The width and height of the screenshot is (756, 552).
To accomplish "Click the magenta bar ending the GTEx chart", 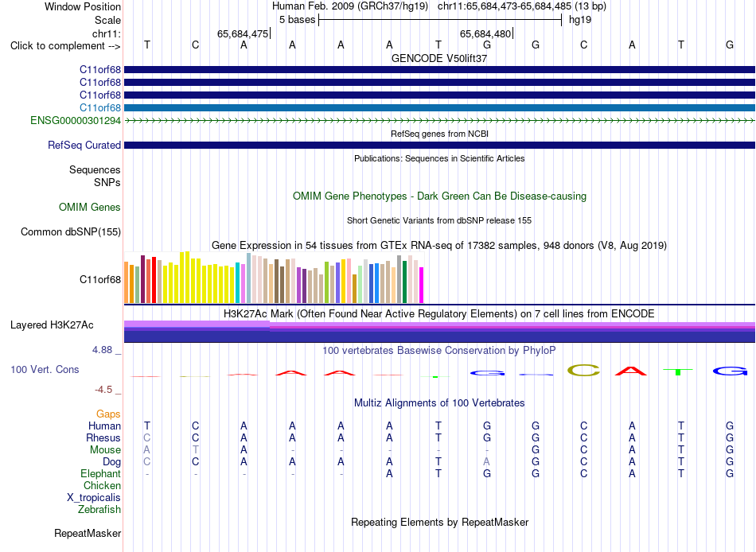I will [x=422, y=285].
